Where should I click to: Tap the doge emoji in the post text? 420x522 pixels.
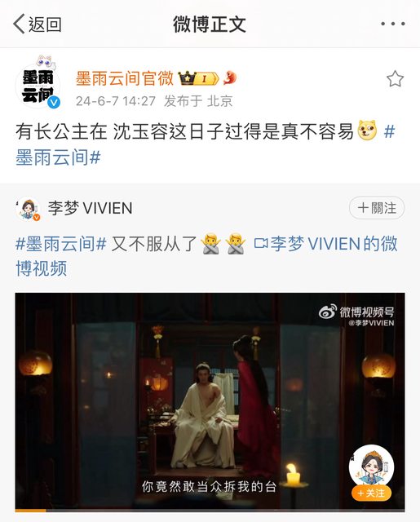point(368,130)
